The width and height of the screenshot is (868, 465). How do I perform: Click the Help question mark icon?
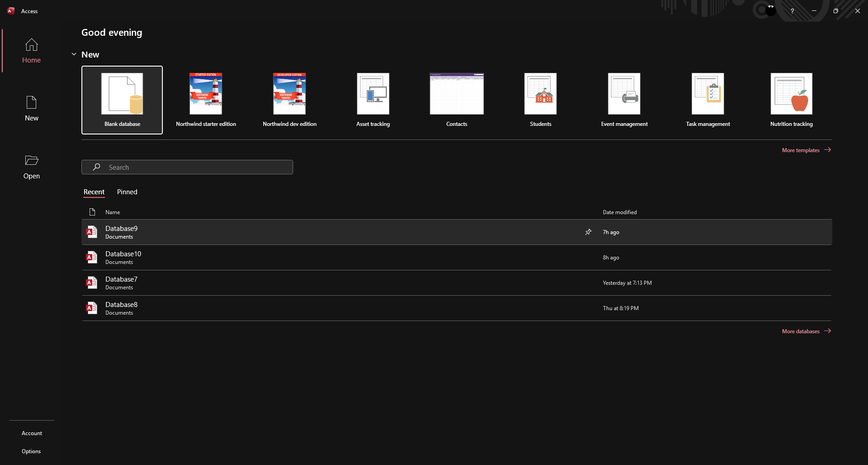tap(792, 11)
